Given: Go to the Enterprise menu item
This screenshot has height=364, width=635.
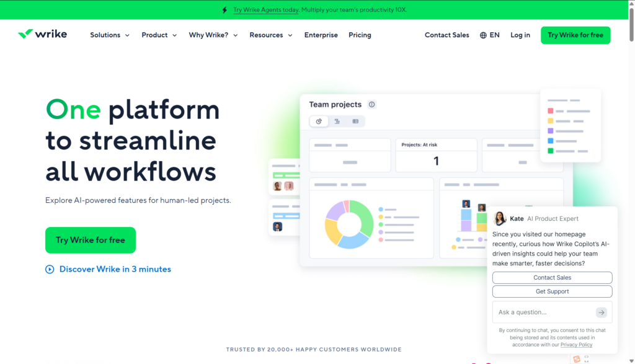Looking at the screenshot, I should pyautogui.click(x=321, y=35).
